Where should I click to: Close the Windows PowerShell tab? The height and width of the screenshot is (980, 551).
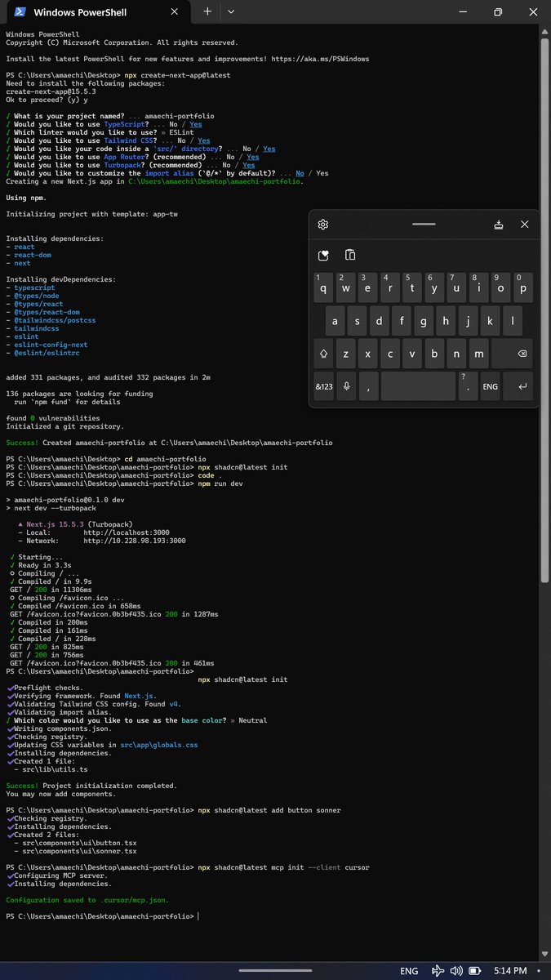click(x=176, y=12)
